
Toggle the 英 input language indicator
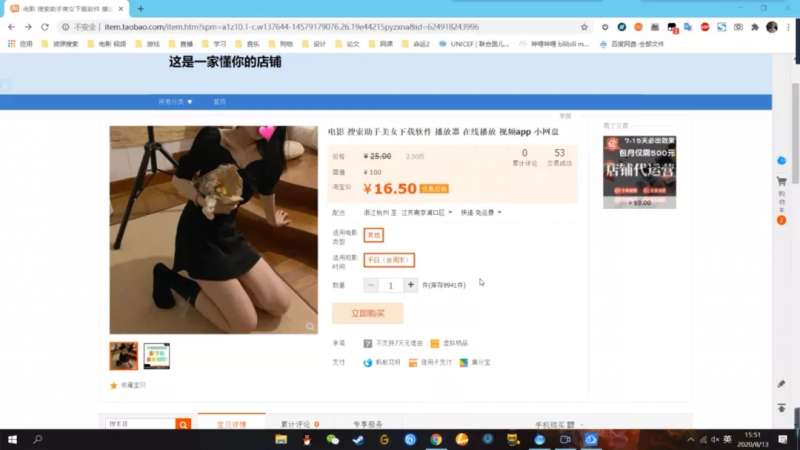pos(727,439)
